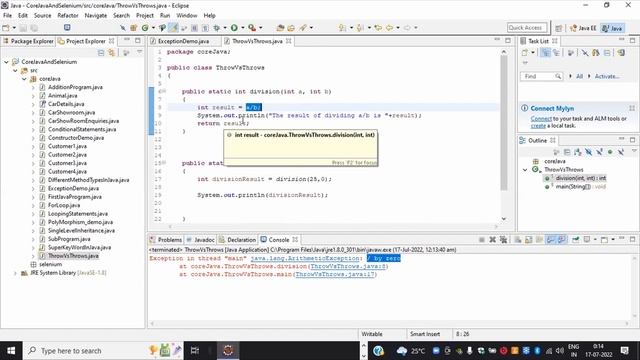Collapse the CoreJavaAndSelenium project node
The image size is (640, 360).
coord(6,62)
